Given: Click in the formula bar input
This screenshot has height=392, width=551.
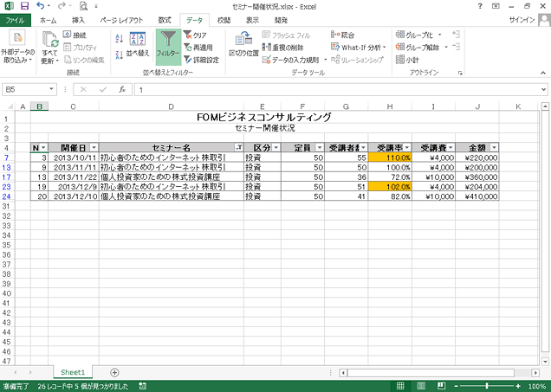Looking at the screenshot, I should coord(337,90).
